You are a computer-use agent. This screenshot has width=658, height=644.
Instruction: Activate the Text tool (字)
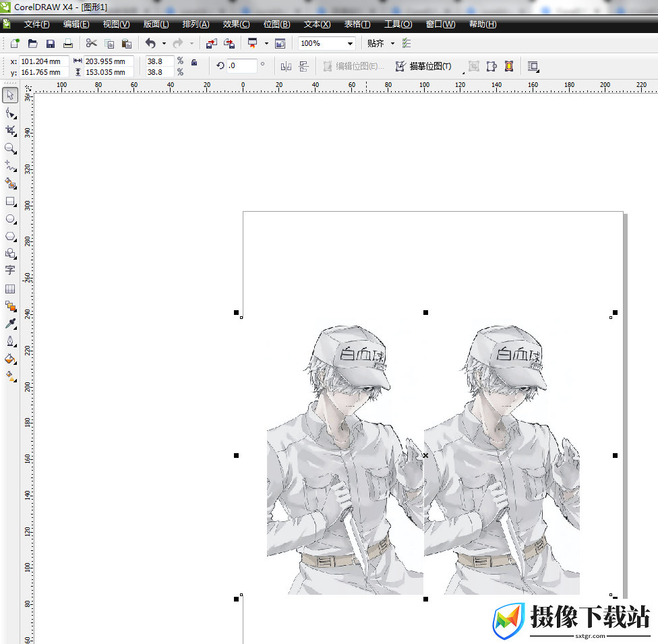10,270
